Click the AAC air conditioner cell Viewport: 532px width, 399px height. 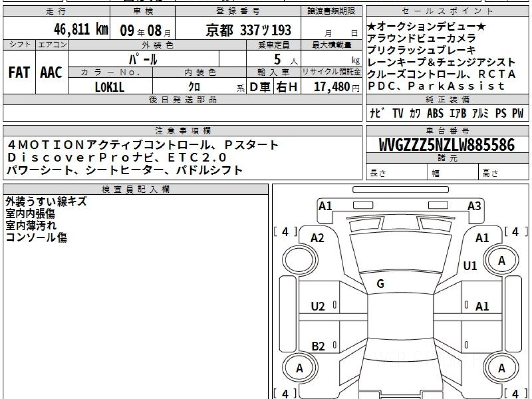tap(51, 73)
